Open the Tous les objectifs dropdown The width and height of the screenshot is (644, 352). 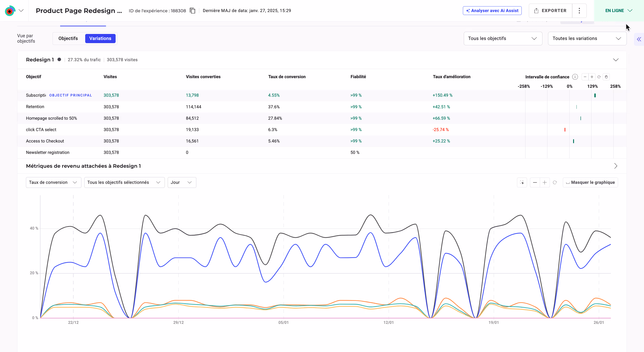[503, 38]
